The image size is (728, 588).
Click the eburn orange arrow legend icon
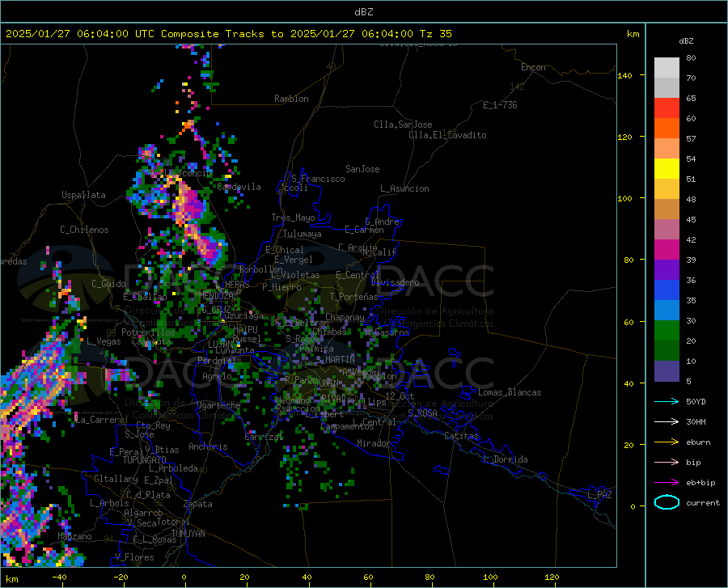[x=667, y=442]
